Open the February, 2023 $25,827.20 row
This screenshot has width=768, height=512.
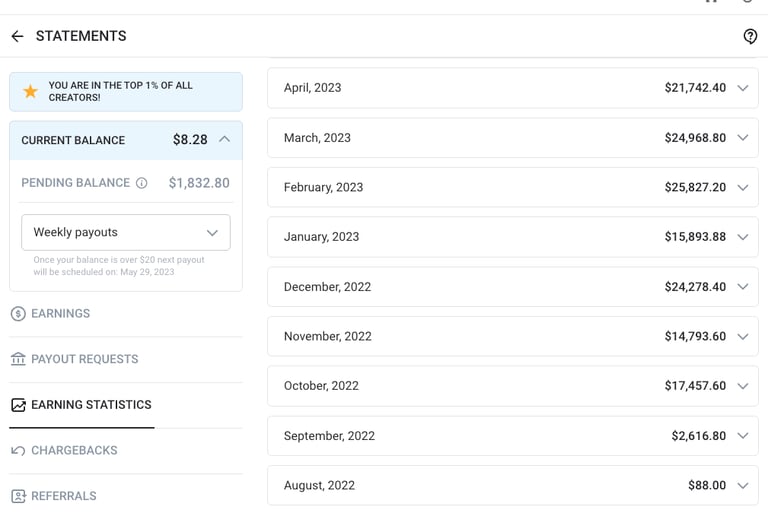tap(512, 187)
